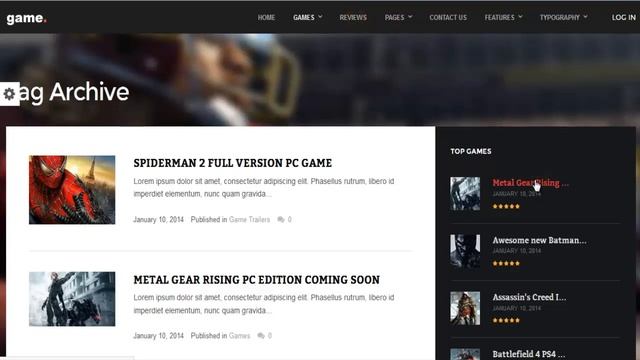
Task: Click Spiderman post Lorem ipsum excerpt
Action: (x=264, y=187)
